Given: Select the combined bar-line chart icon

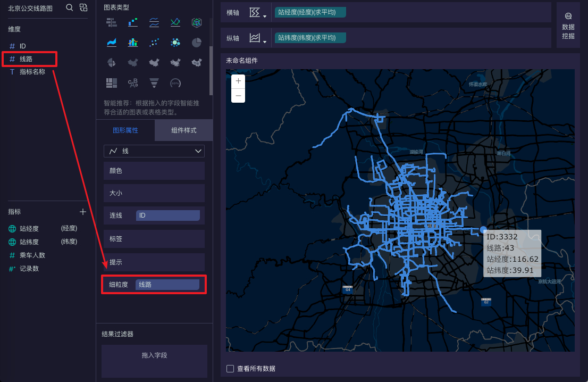Looking at the screenshot, I should tap(133, 43).
